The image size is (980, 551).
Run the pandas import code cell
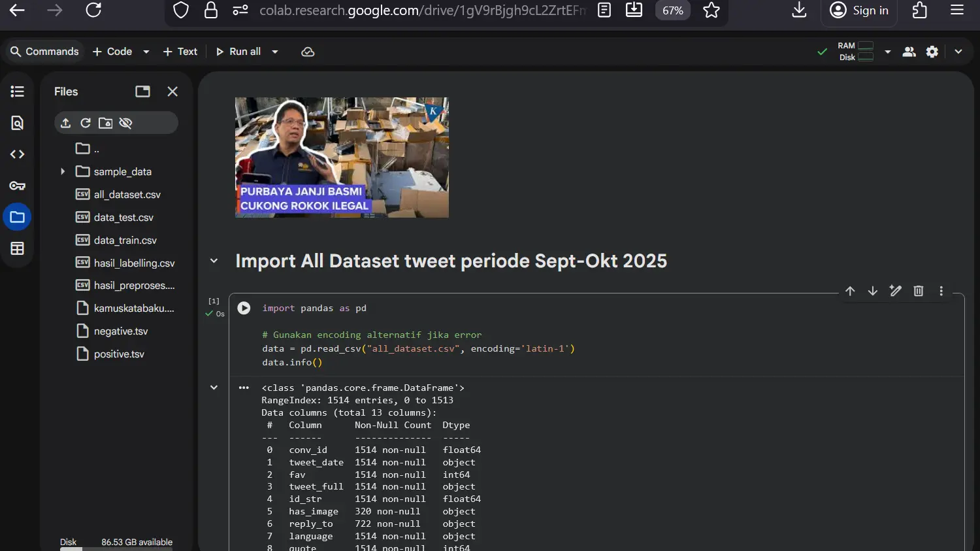tap(243, 308)
